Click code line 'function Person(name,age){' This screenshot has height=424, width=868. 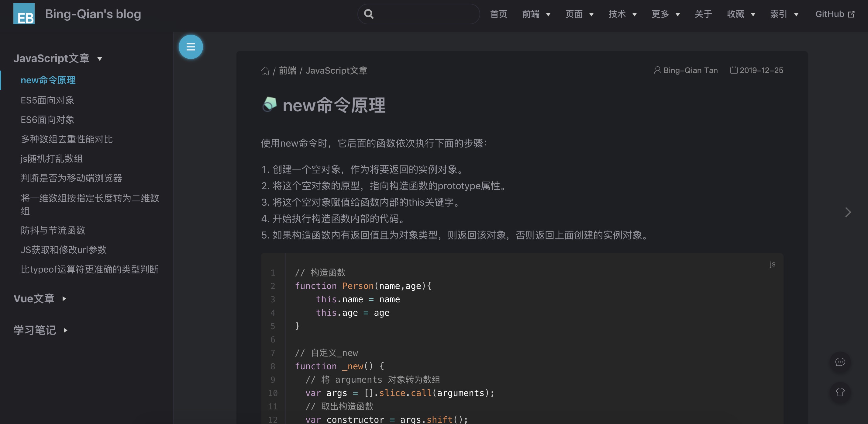(x=363, y=286)
